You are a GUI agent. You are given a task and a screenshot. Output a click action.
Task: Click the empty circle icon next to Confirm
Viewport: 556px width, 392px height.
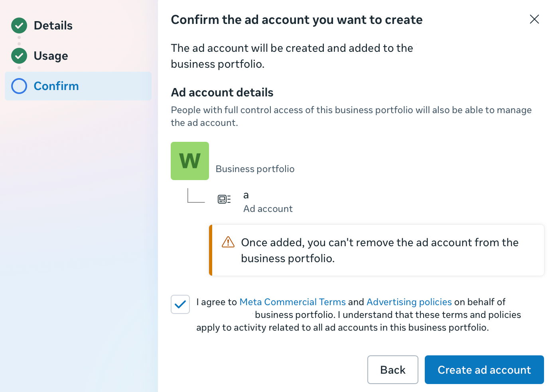pyautogui.click(x=19, y=86)
